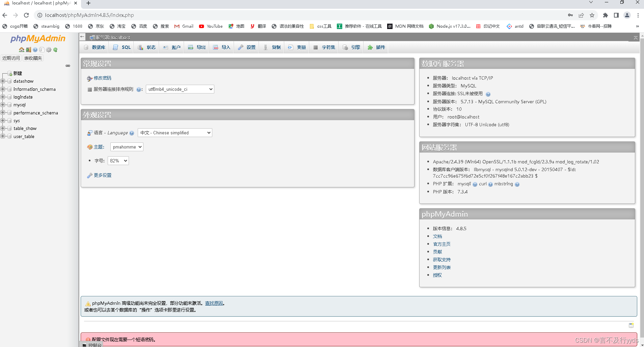Click the 表收藏夹 button

(33, 58)
